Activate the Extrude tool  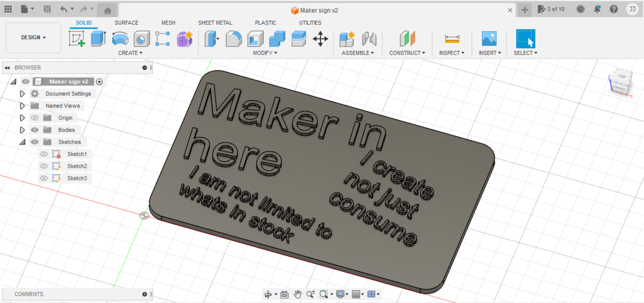[98, 39]
